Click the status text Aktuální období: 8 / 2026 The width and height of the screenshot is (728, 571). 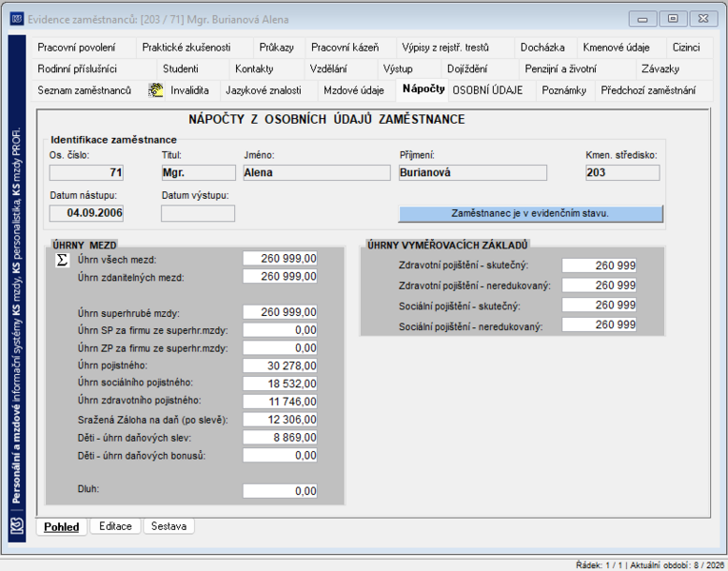point(677,565)
